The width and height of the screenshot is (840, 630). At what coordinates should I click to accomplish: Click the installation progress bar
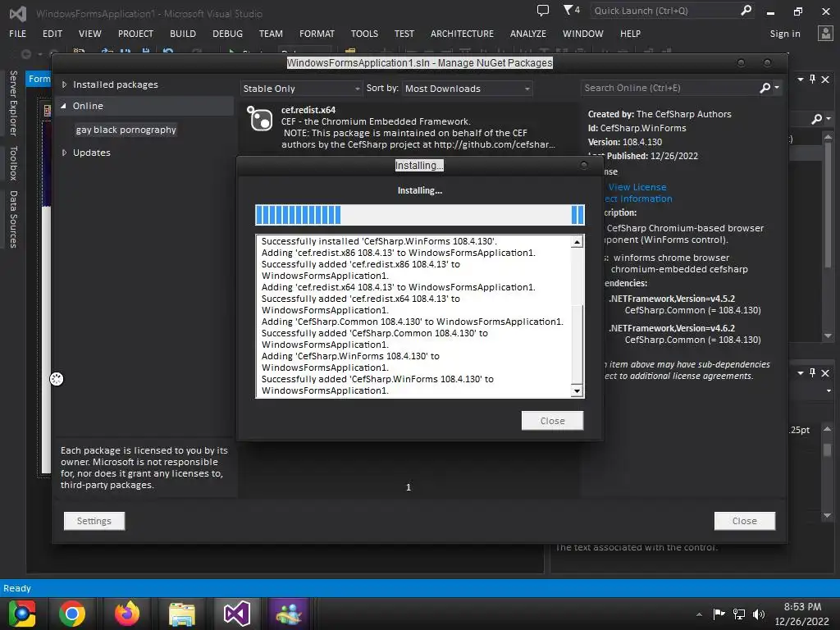(x=419, y=215)
